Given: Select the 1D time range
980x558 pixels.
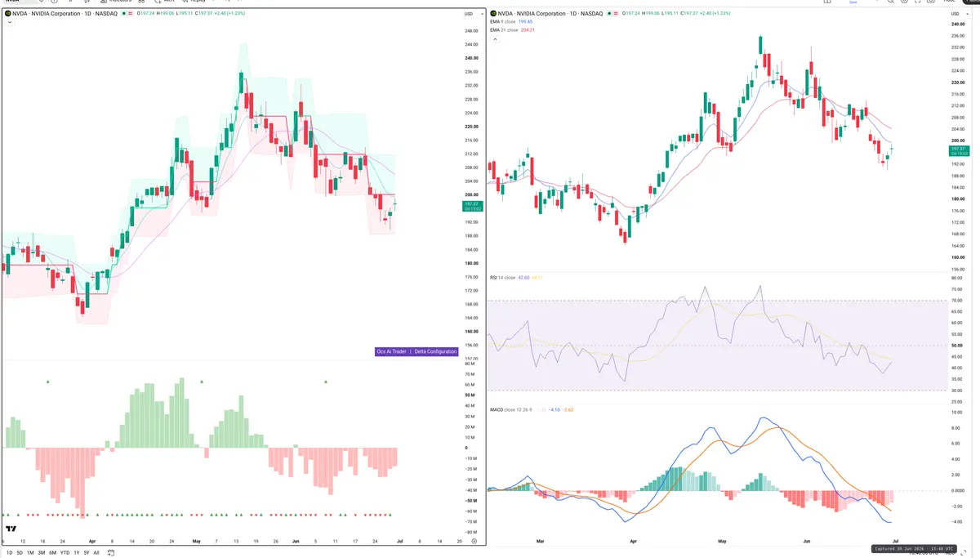Looking at the screenshot, I should point(9,552).
